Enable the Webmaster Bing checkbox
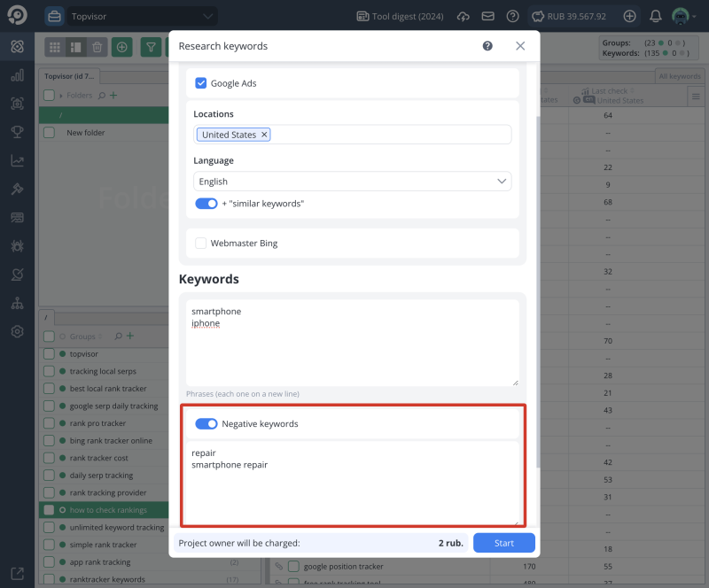Image resolution: width=709 pixels, height=588 pixels. (199, 243)
